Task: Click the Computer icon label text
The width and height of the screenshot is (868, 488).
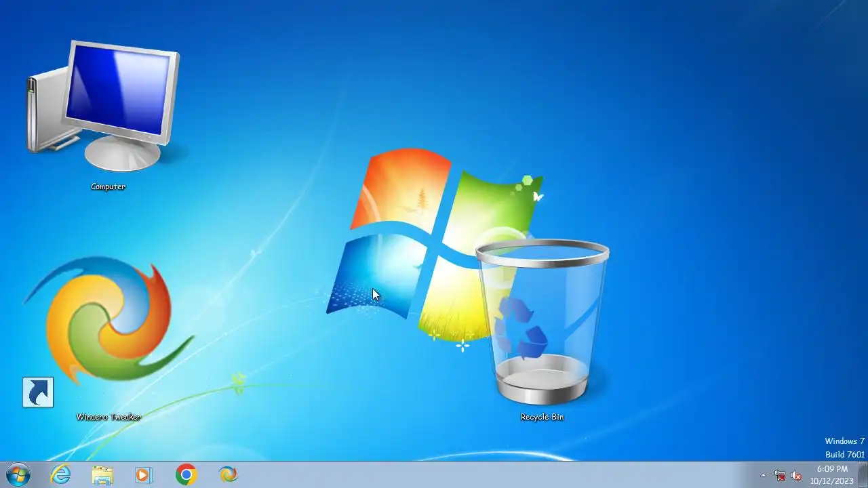Action: (108, 186)
